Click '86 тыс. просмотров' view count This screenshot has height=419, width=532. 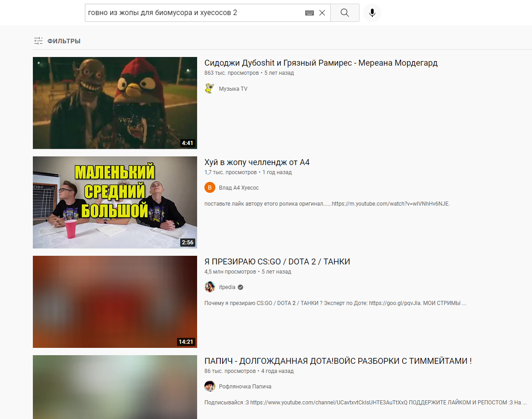tap(229, 371)
